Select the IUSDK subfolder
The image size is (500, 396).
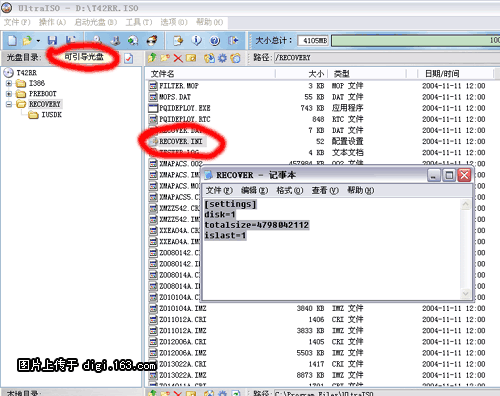(x=51, y=115)
